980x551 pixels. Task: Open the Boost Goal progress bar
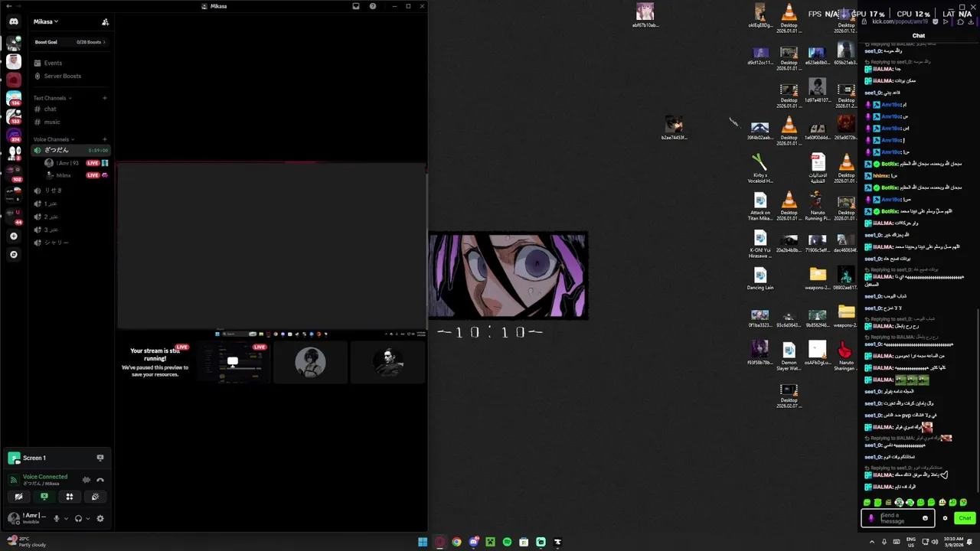[x=70, y=42]
